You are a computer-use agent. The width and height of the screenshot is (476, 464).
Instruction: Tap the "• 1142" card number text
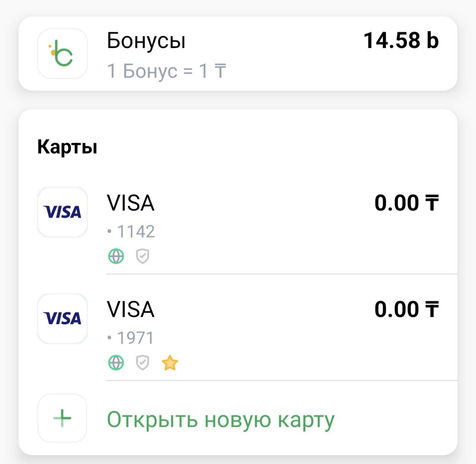coord(131,232)
